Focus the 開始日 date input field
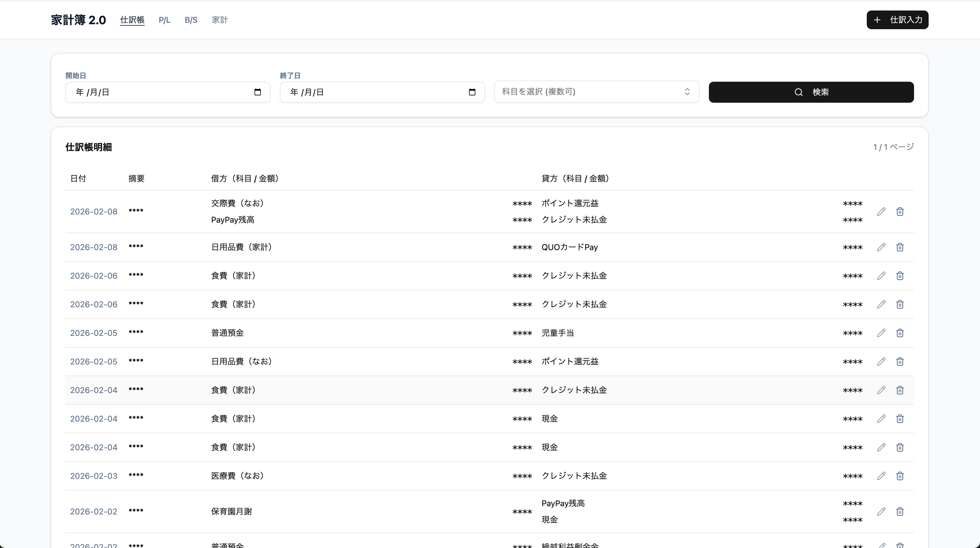 tap(160, 92)
